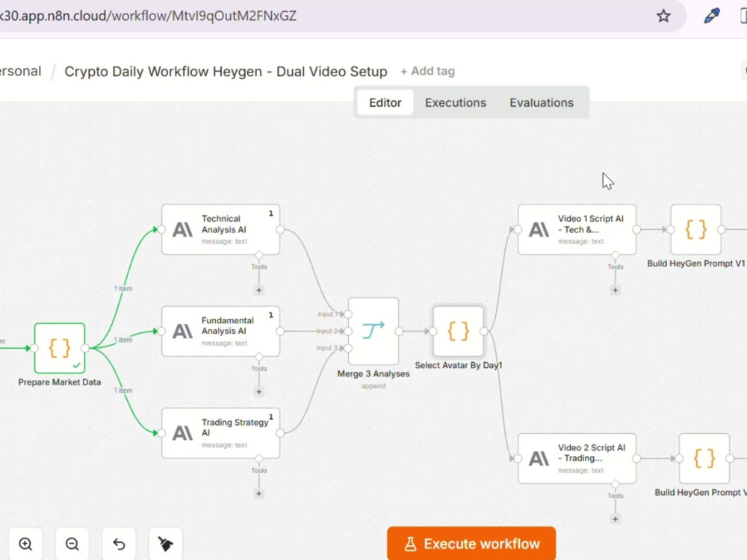Click the output handle of Trading Strategy AI
This screenshot has width=747, height=560.
click(x=280, y=433)
